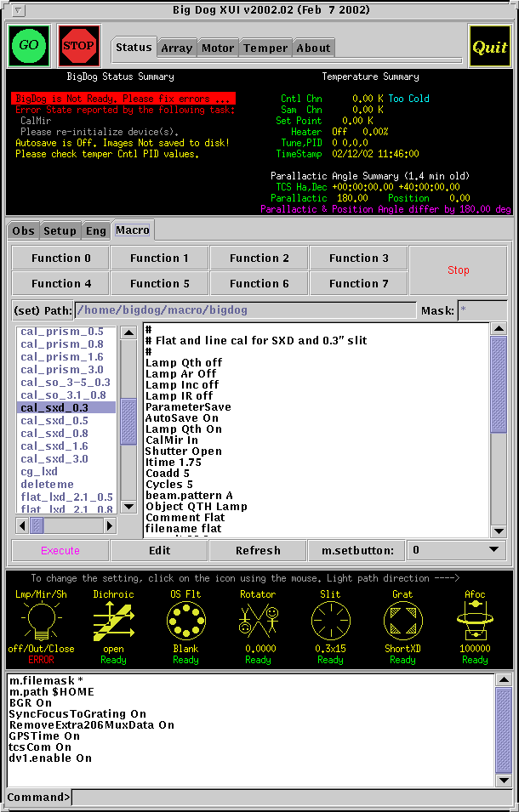Click macro list horizontal scroll left arrow
This screenshot has height=812, width=519.
pos(22,525)
